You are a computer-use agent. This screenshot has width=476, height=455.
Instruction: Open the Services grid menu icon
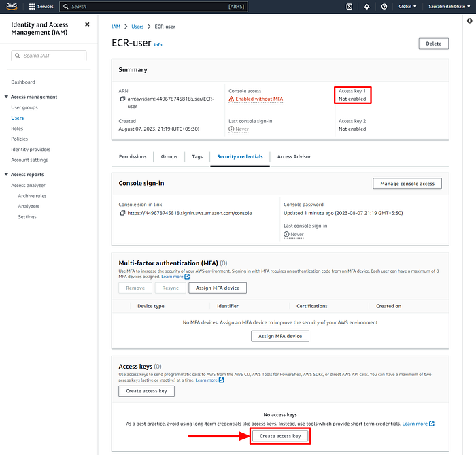32,6
